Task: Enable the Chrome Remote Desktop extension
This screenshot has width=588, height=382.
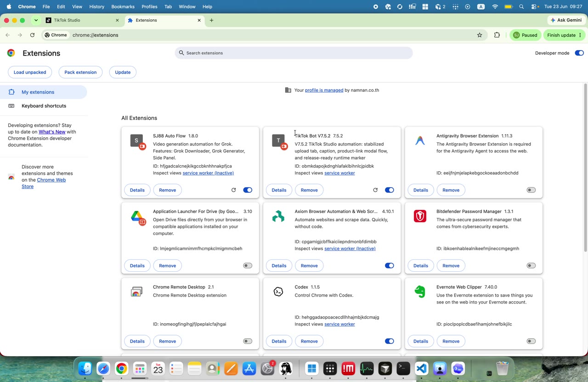Action: [x=248, y=341]
